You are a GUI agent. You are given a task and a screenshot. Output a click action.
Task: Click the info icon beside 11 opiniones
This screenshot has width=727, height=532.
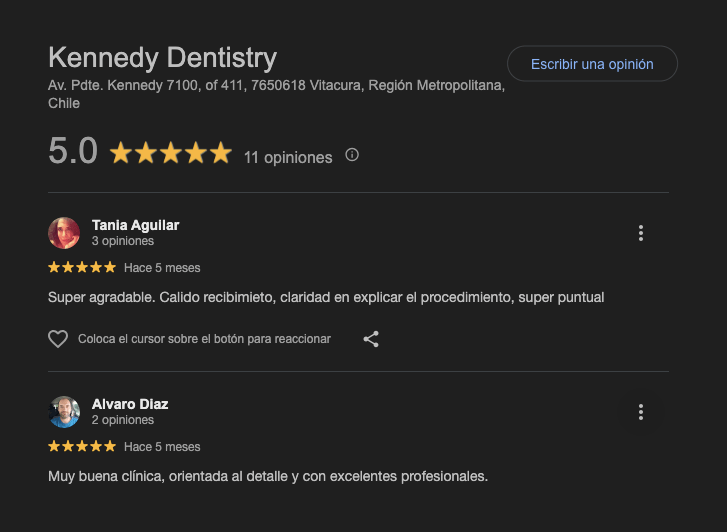[x=352, y=155]
